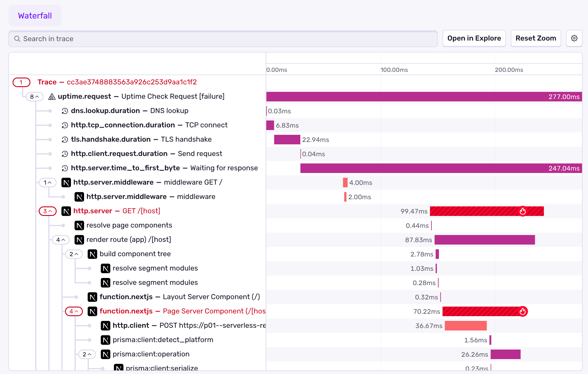Screen dimensions: 588x374
Task: Click the fire icon on the http.server span
Action: tap(523, 211)
